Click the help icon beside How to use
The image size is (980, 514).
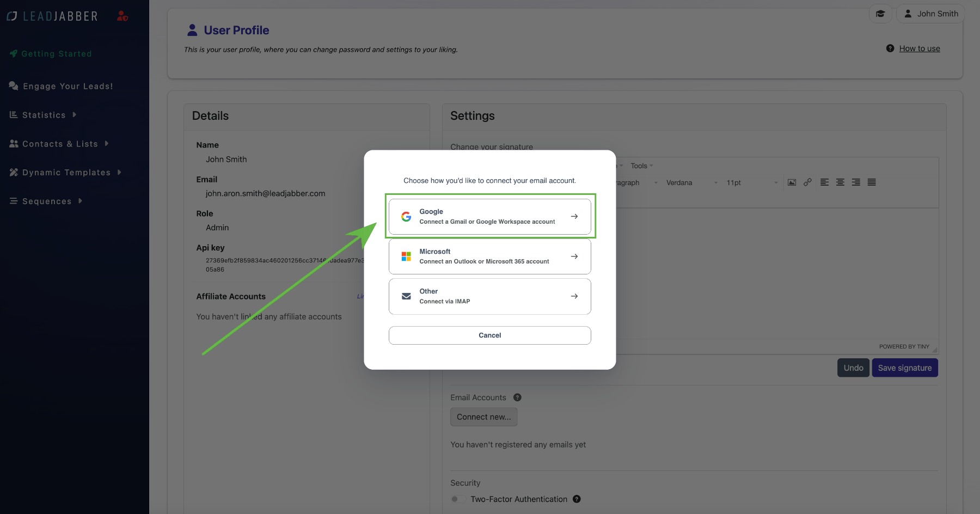[x=890, y=48]
